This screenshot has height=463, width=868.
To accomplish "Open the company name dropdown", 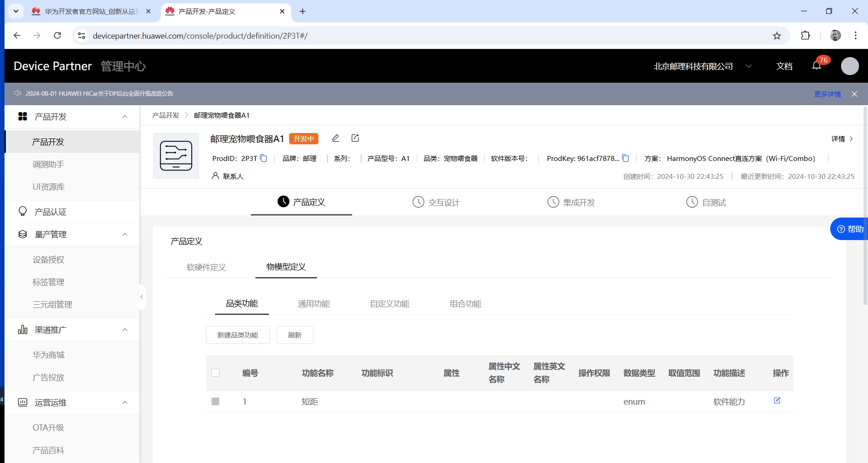I will pos(702,66).
